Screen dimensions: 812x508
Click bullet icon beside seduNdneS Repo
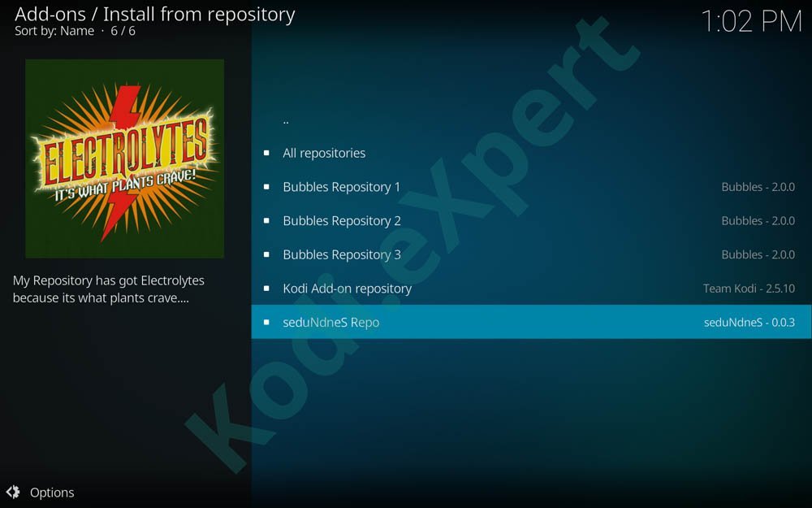[x=266, y=322]
